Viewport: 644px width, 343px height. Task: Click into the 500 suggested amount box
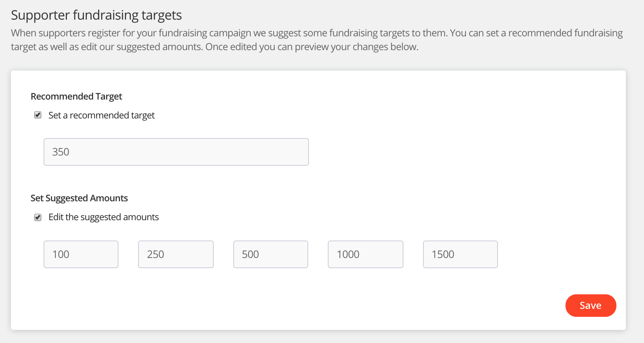click(x=270, y=254)
